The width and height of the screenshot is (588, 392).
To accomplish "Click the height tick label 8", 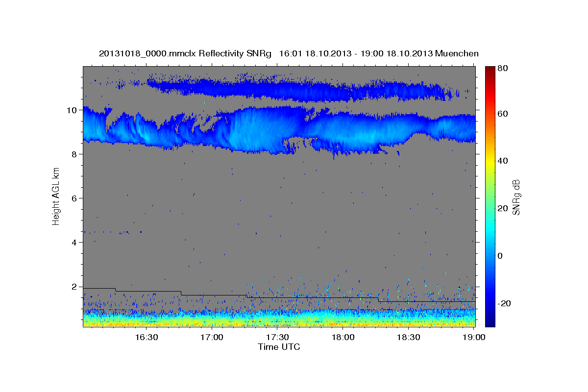I will click(x=75, y=154).
